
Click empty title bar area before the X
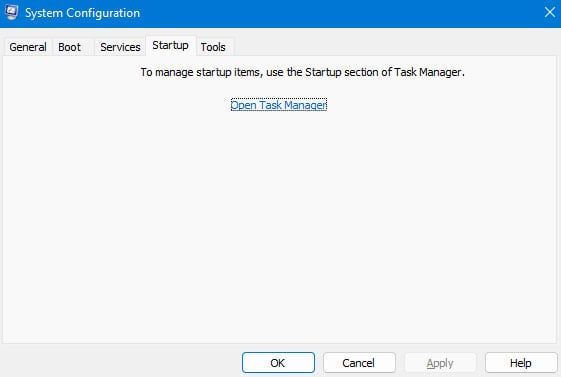coord(340,13)
